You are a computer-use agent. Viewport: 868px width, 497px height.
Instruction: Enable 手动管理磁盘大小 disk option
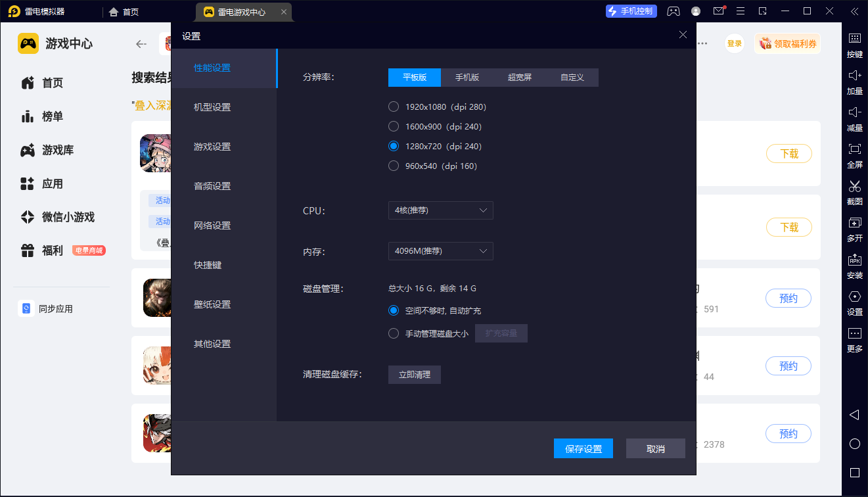394,333
